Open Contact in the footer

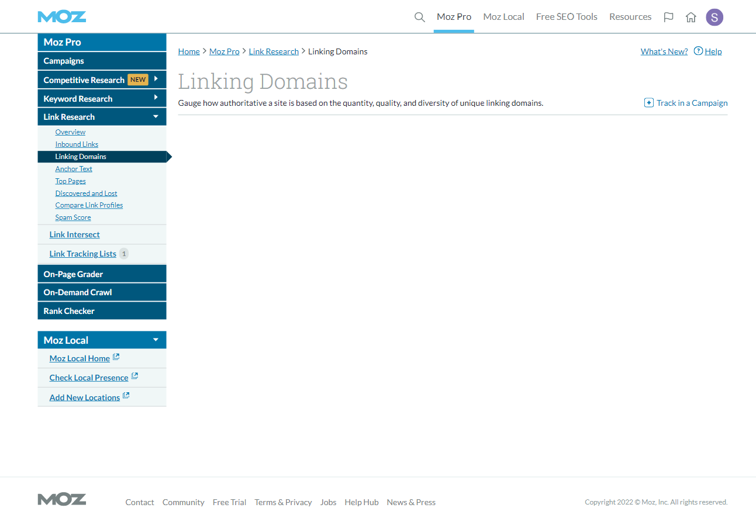pyautogui.click(x=140, y=502)
